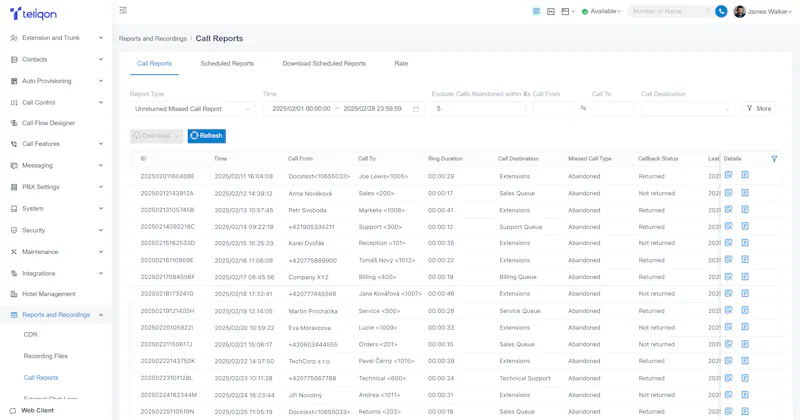Screen dimensions: 800x420
Task: View details for Anna Nováková call
Action: click(729, 192)
